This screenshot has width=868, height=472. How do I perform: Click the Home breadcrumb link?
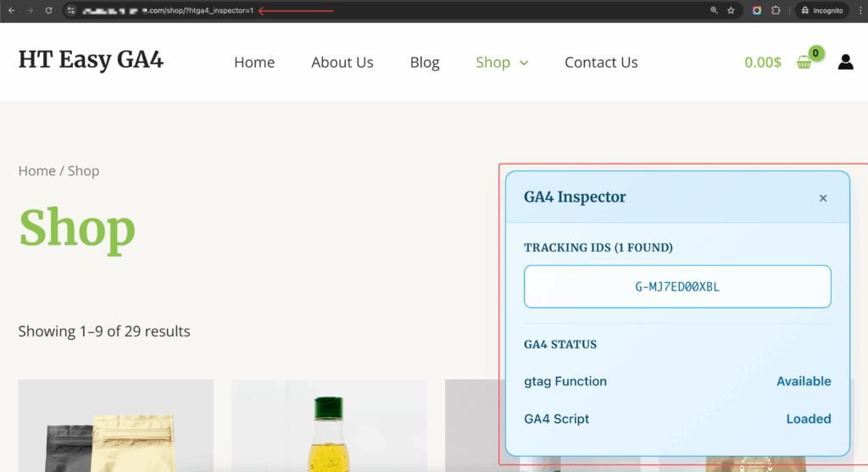[36, 170]
